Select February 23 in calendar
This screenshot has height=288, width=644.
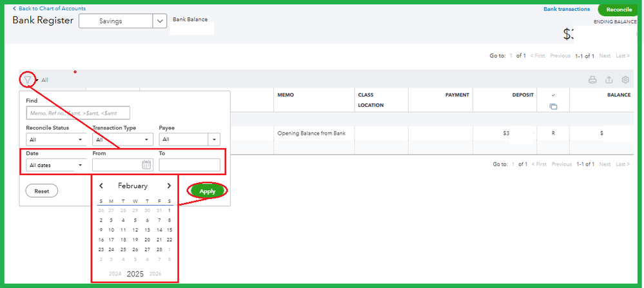101,249
